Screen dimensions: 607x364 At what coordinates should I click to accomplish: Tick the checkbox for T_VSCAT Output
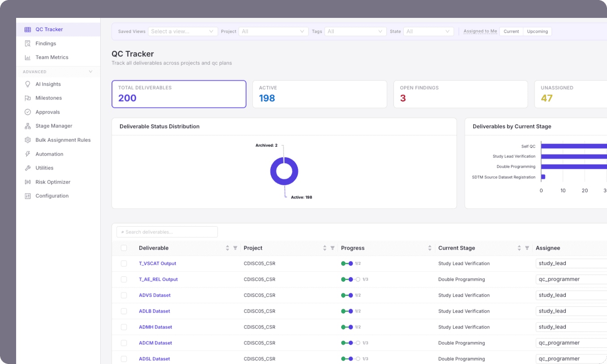pyautogui.click(x=124, y=263)
